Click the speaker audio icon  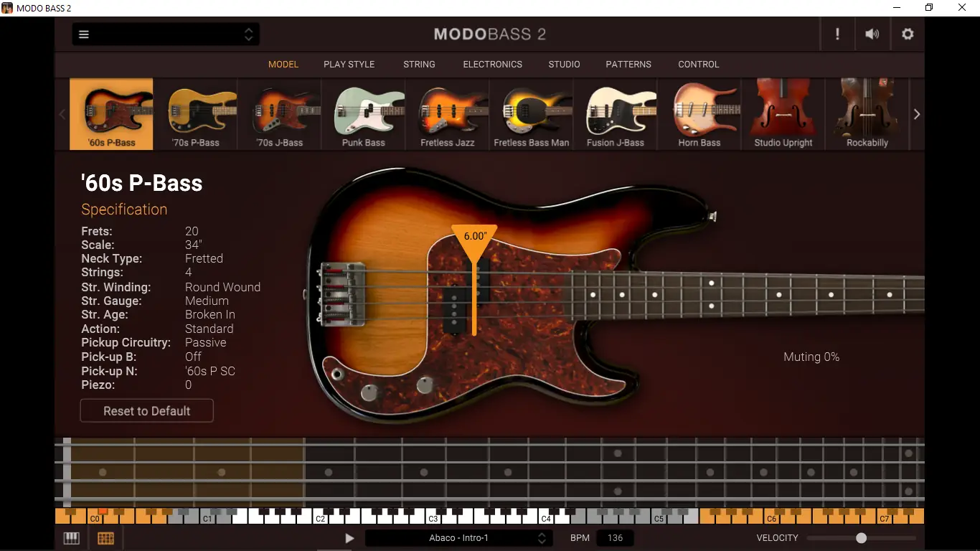(x=872, y=34)
